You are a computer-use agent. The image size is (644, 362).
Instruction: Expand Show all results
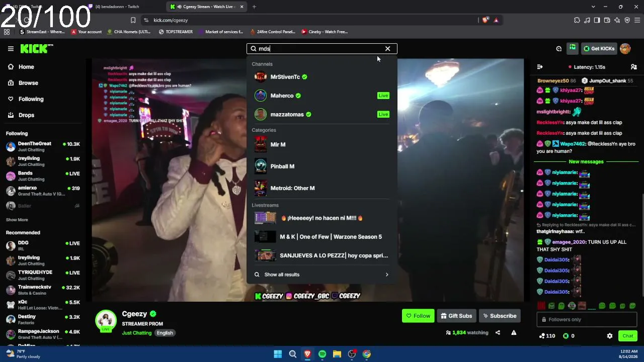tap(321, 275)
